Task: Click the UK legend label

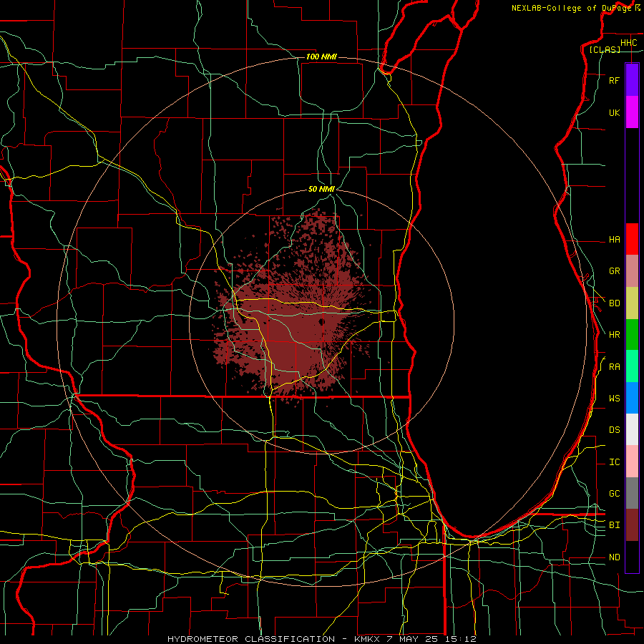Action: click(614, 113)
